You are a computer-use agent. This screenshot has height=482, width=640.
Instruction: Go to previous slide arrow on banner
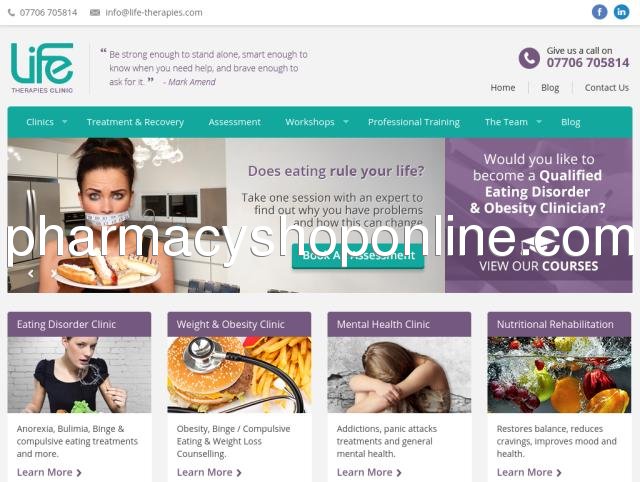coord(31,273)
